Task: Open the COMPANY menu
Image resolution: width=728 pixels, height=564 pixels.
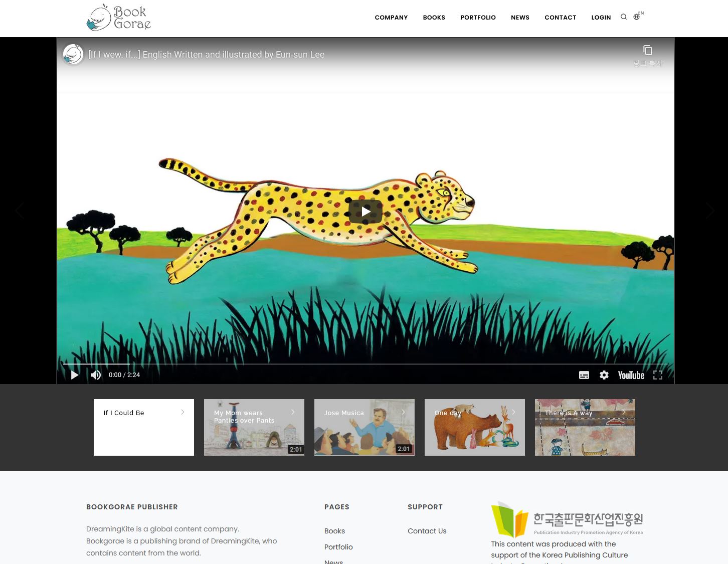Action: [391, 18]
